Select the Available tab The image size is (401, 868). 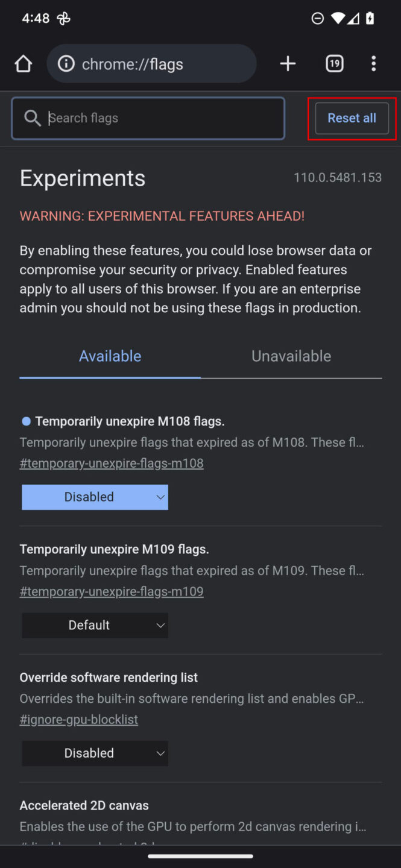[x=110, y=356]
